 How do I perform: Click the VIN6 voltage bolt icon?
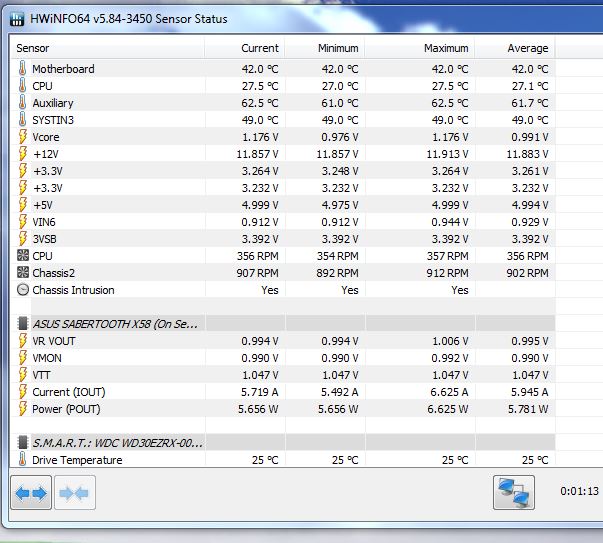(x=23, y=222)
